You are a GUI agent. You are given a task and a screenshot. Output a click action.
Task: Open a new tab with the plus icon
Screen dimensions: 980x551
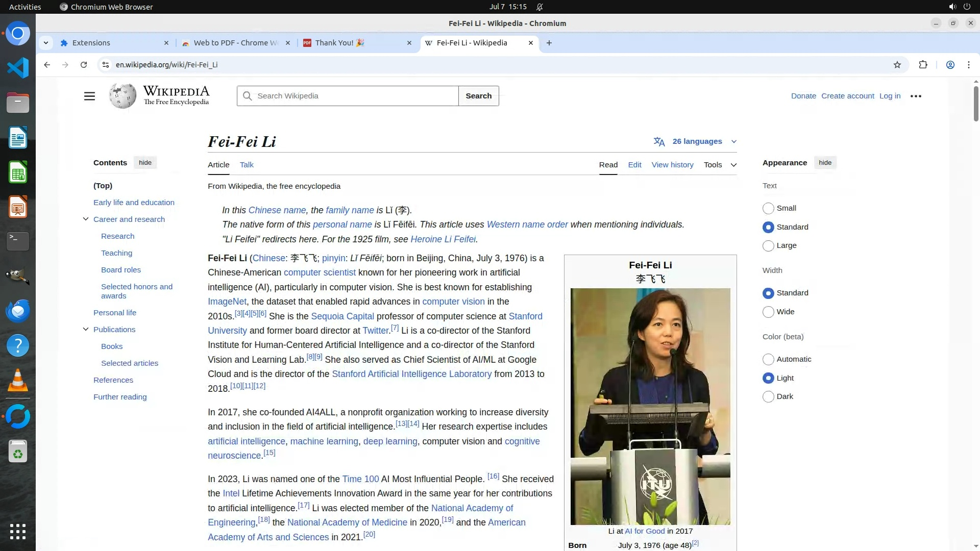[x=549, y=43]
